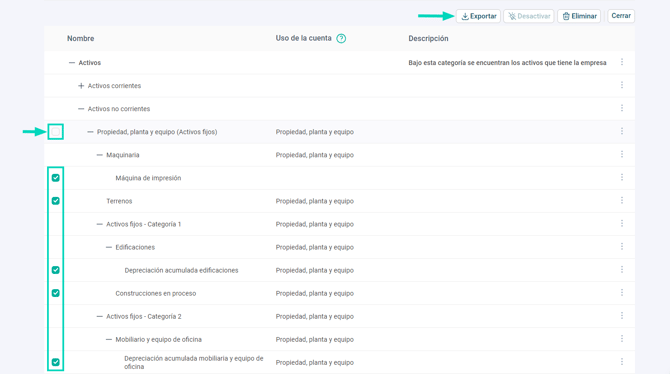Viewport: 670px width, 374px height.
Task: Open the options menu for Activos corrientes row
Action: pyautogui.click(x=622, y=85)
